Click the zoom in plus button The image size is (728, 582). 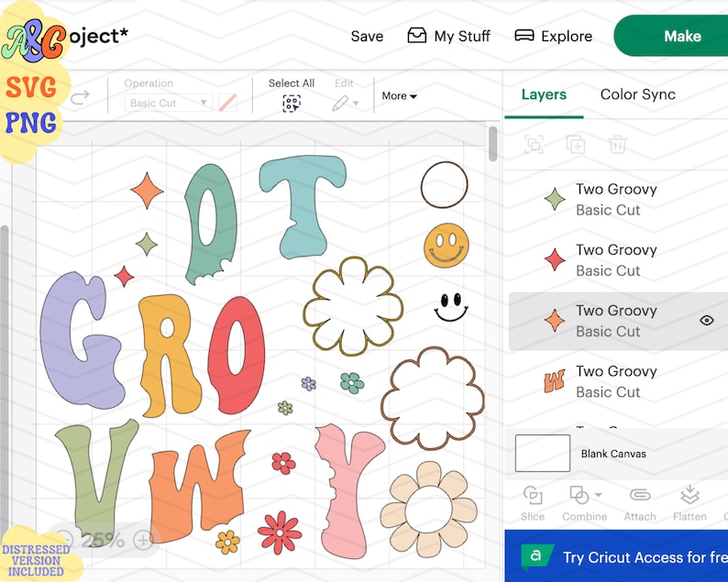click(143, 540)
